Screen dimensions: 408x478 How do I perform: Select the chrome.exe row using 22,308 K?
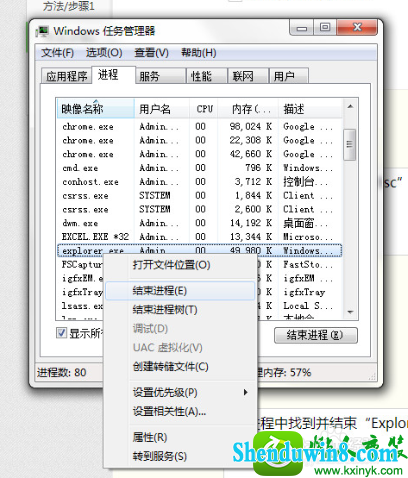[200, 140]
